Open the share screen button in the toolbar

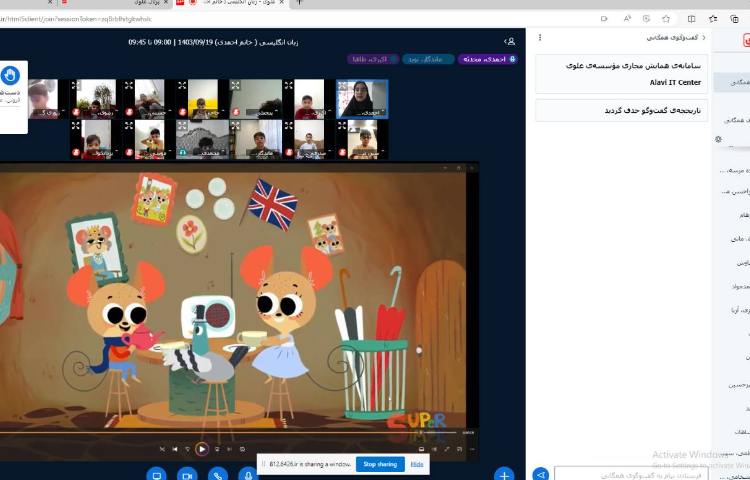156,475
